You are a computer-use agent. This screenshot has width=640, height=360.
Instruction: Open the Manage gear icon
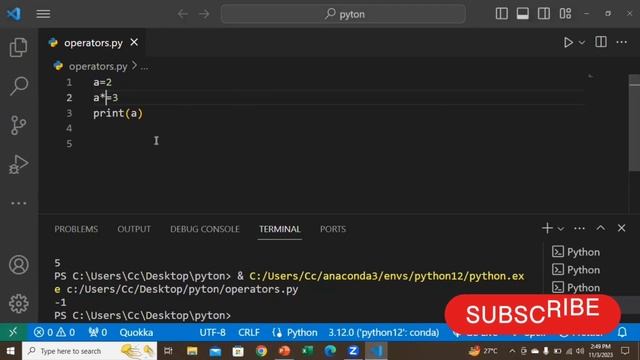coord(19,303)
